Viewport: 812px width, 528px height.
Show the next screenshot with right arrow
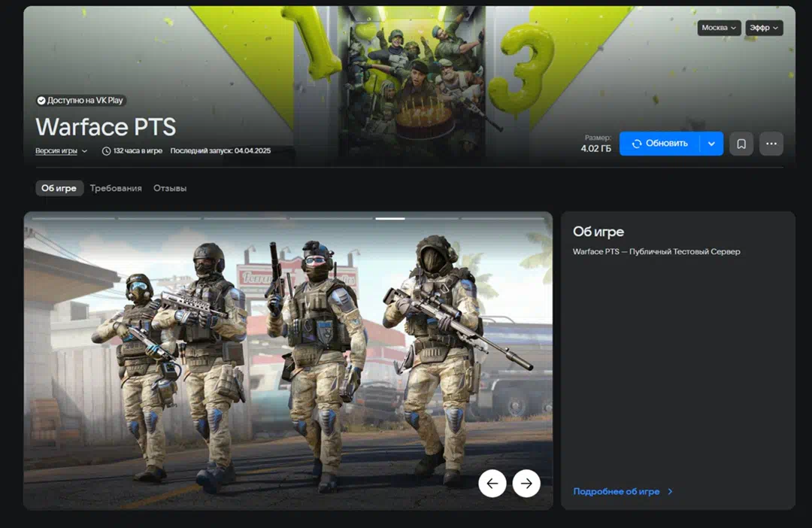[x=526, y=484]
